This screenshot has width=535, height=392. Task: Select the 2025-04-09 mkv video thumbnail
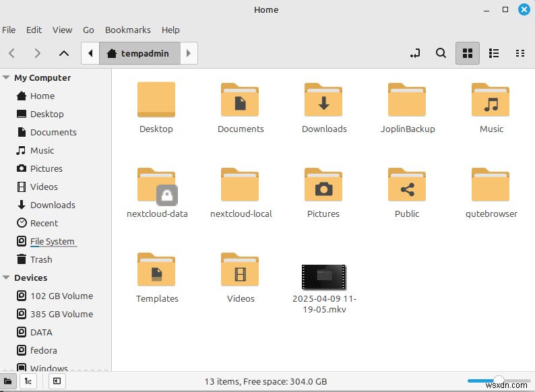coord(324,277)
